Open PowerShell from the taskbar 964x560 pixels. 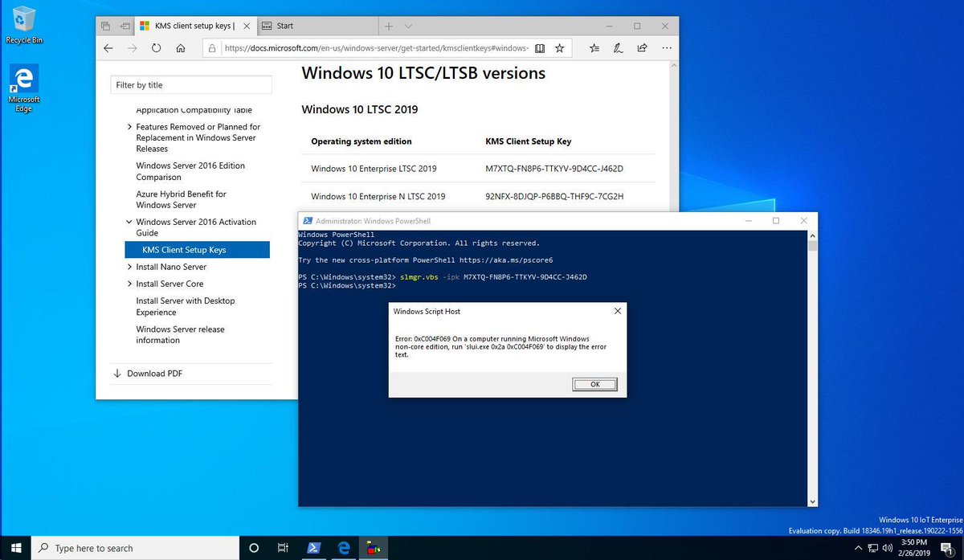point(314,548)
